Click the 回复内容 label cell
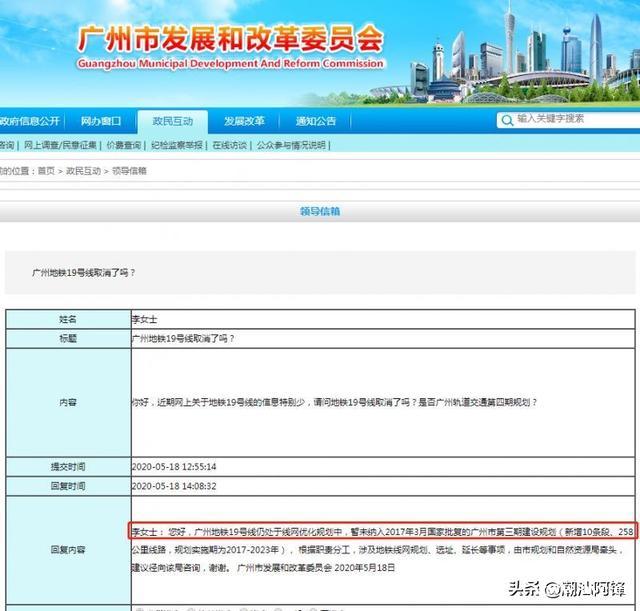Screen dimensions: 640x611 pos(68,550)
